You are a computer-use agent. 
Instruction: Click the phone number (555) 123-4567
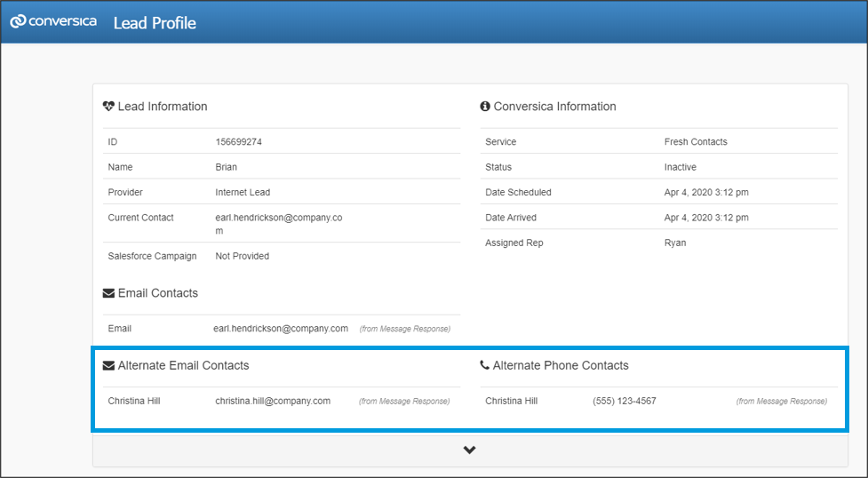[x=625, y=401]
